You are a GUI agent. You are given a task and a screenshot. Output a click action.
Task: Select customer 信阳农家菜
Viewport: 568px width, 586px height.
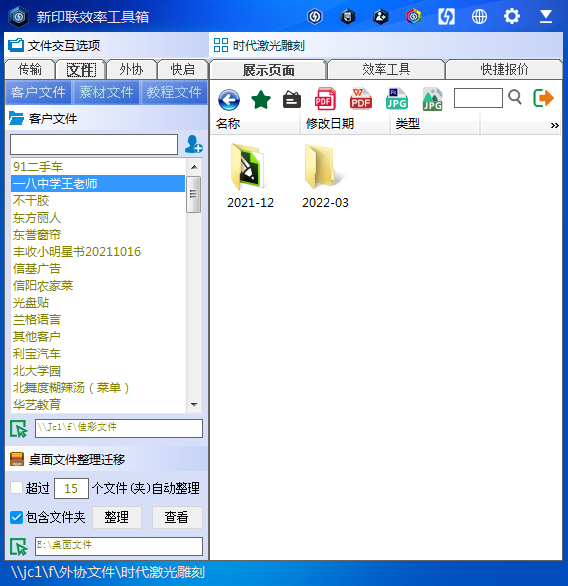pyautogui.click(x=98, y=286)
